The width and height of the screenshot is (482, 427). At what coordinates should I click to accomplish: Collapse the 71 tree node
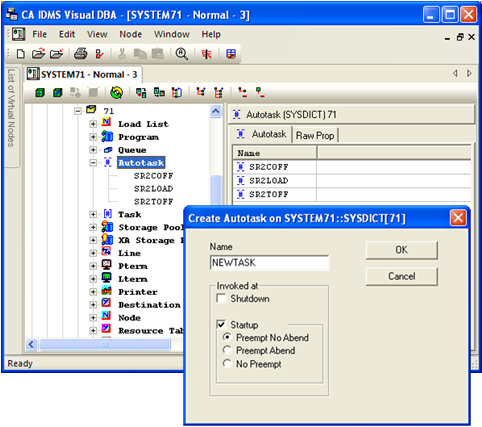[x=78, y=111]
